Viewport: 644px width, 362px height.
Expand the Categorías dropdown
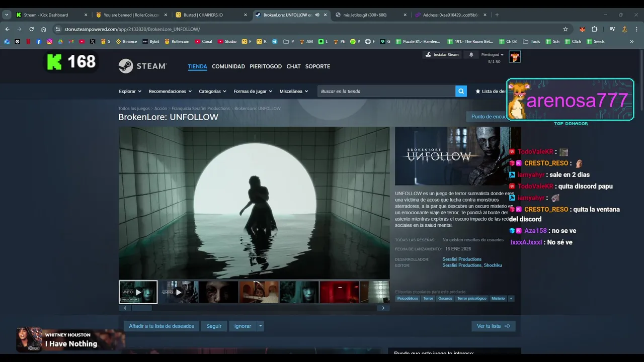tap(212, 91)
